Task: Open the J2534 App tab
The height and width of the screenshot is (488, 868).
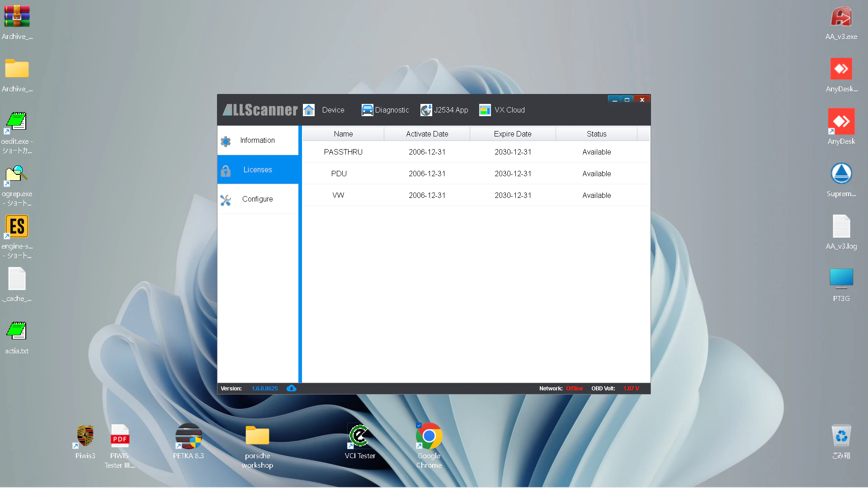Action: tap(451, 110)
